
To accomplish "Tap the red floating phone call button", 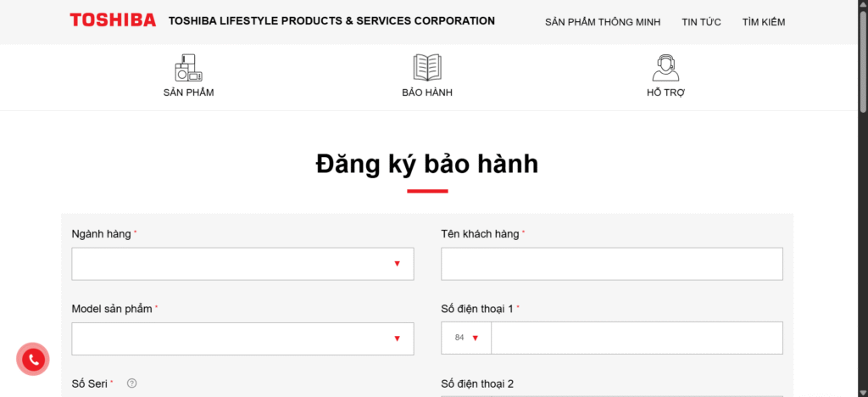I will click(x=33, y=360).
